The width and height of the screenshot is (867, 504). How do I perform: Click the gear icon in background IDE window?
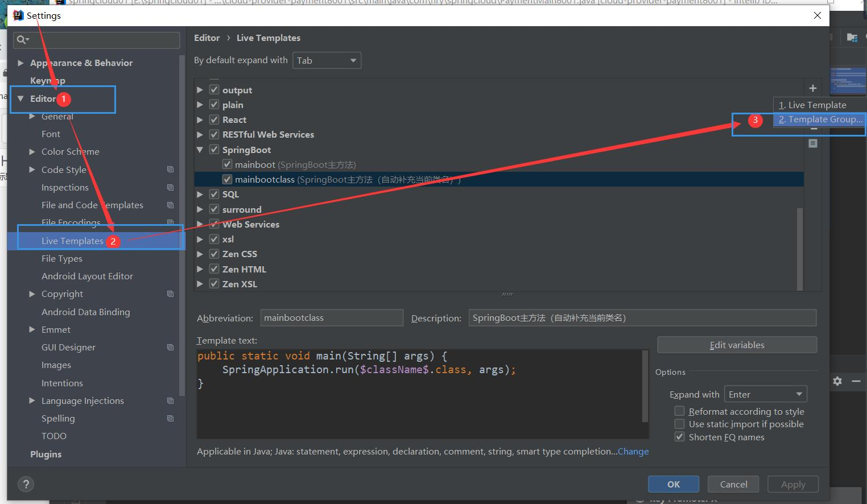point(837,381)
